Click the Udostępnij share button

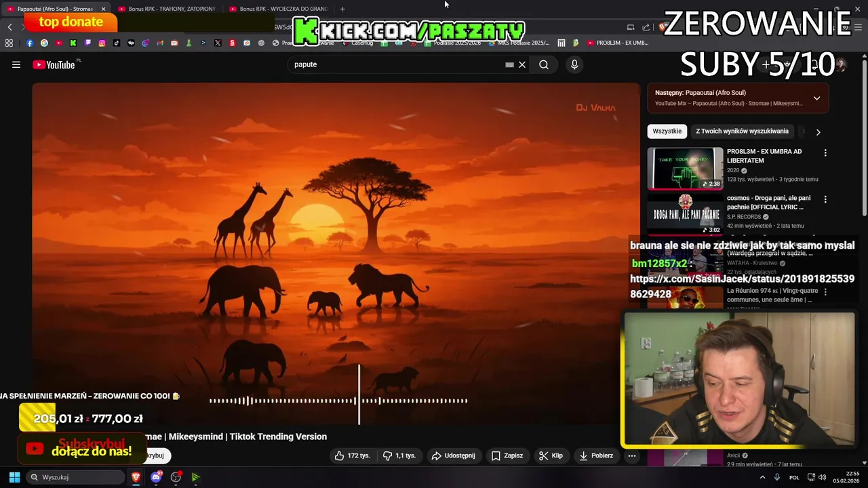[x=454, y=455]
